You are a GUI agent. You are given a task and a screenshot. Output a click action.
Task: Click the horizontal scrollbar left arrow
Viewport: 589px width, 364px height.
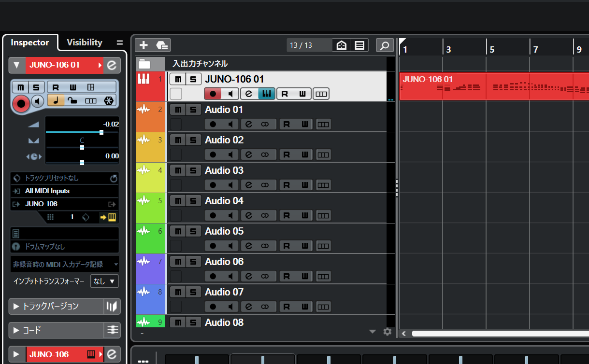[x=404, y=333]
